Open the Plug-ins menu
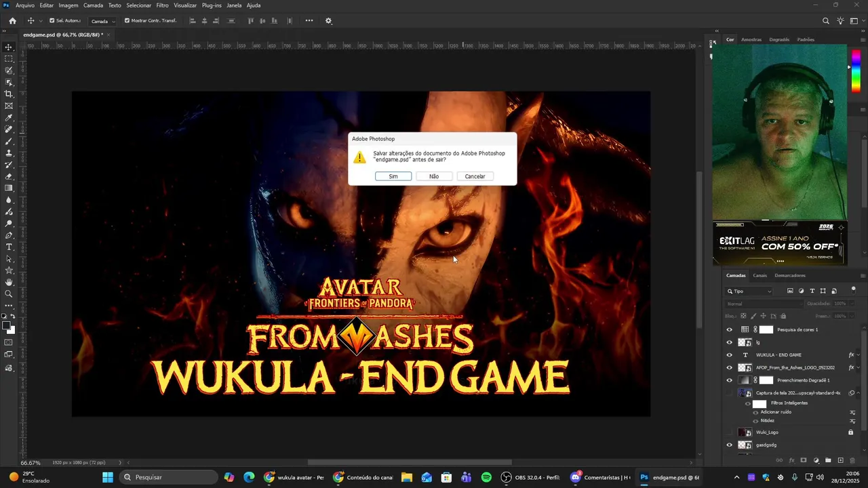The image size is (868, 488). coord(212,5)
